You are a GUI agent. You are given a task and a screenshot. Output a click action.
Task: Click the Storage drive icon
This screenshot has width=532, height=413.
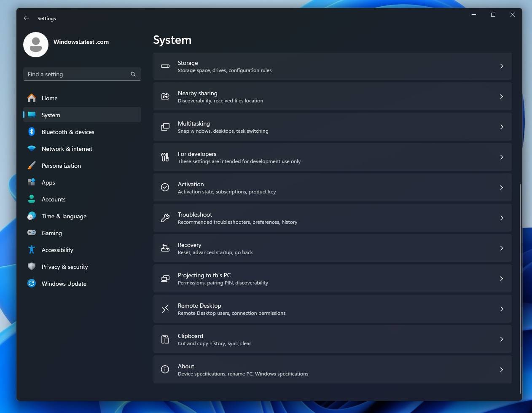click(165, 66)
